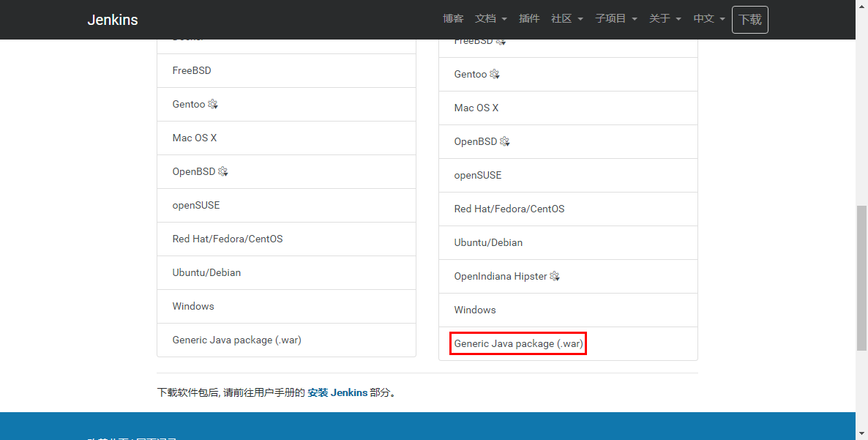Click gear icon beside left OpenBSD

pyautogui.click(x=223, y=171)
